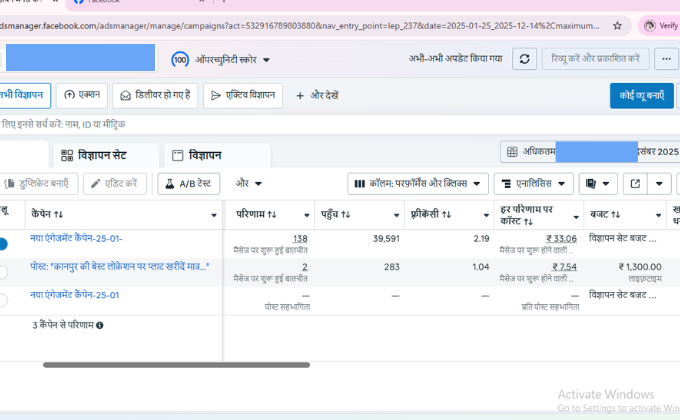680x420 pixels.
Task: Toggle off first नया एंगेजमेंट कैंपेन-25-01- campaign
Action: [x=3, y=243]
